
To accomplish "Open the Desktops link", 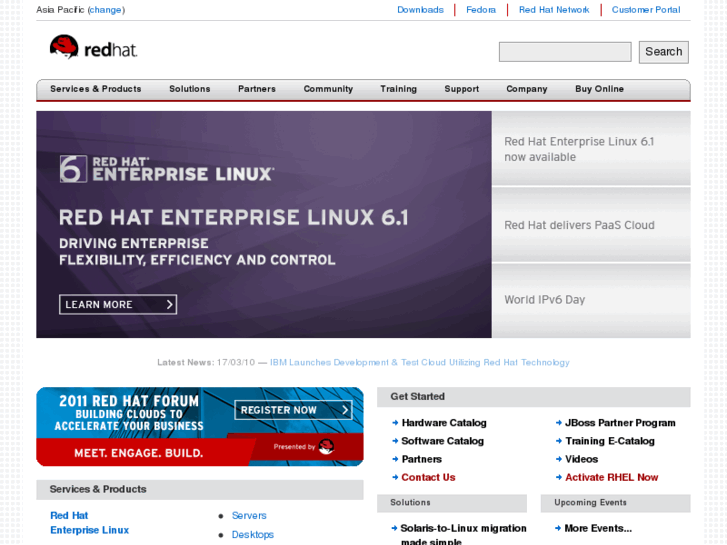I will point(253,534).
